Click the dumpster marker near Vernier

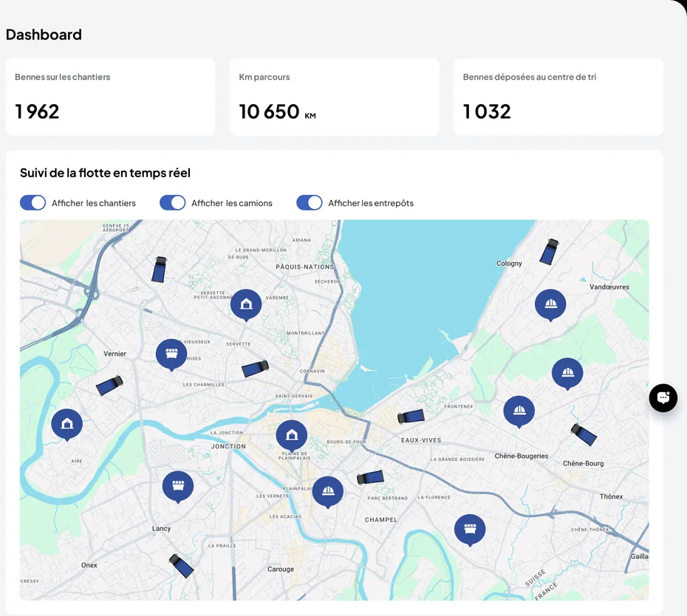171,355
